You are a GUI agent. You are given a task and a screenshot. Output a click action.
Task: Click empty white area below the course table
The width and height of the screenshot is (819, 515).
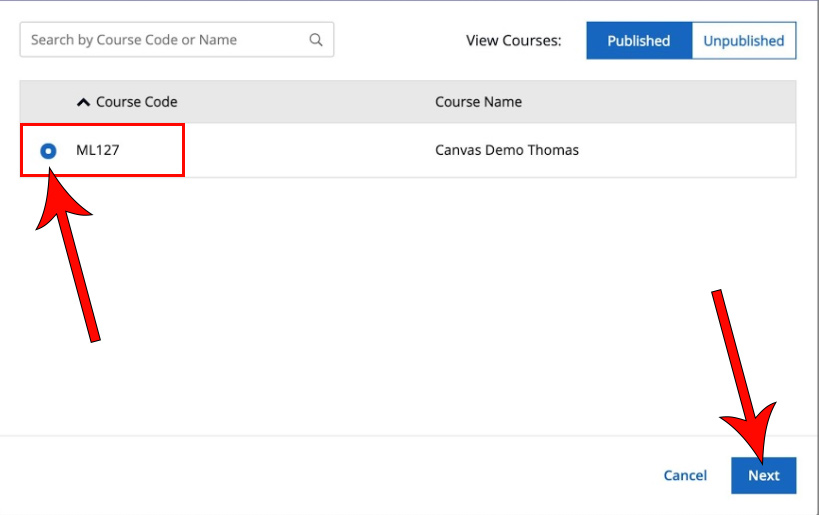click(400, 300)
